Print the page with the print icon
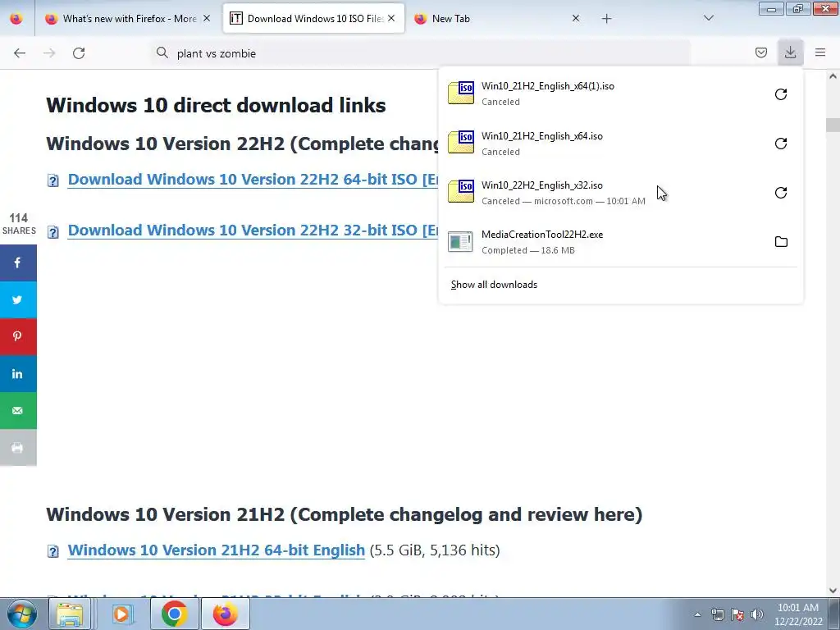840x630 pixels. point(18,448)
